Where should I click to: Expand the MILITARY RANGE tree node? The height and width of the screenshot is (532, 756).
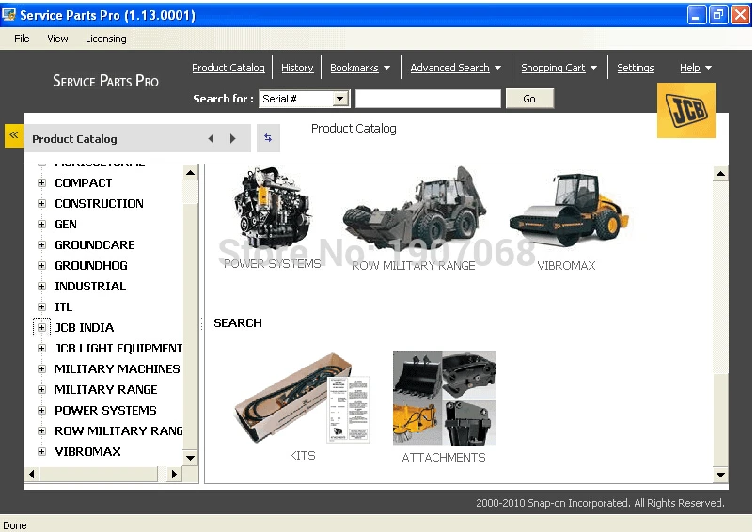(x=42, y=390)
